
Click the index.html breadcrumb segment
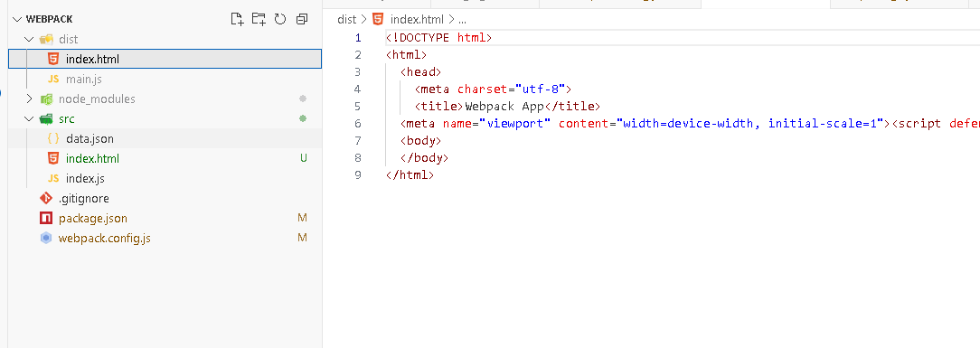click(x=417, y=19)
